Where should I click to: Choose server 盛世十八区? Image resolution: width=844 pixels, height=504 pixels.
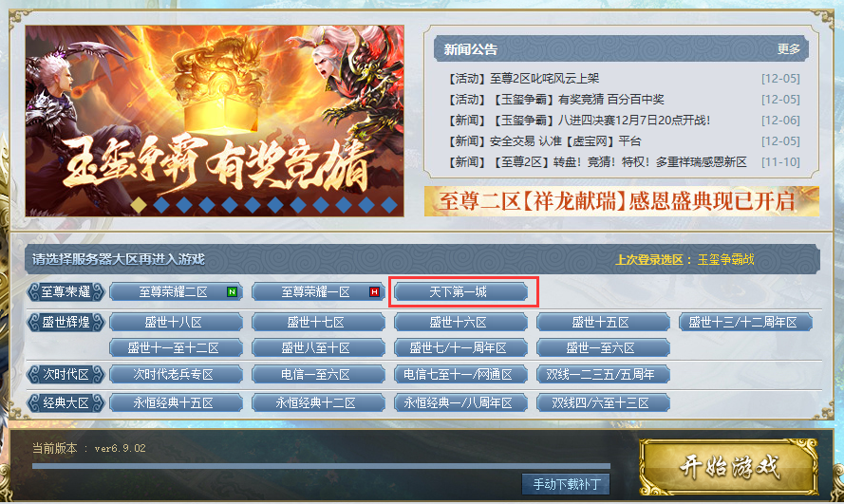pyautogui.click(x=176, y=322)
